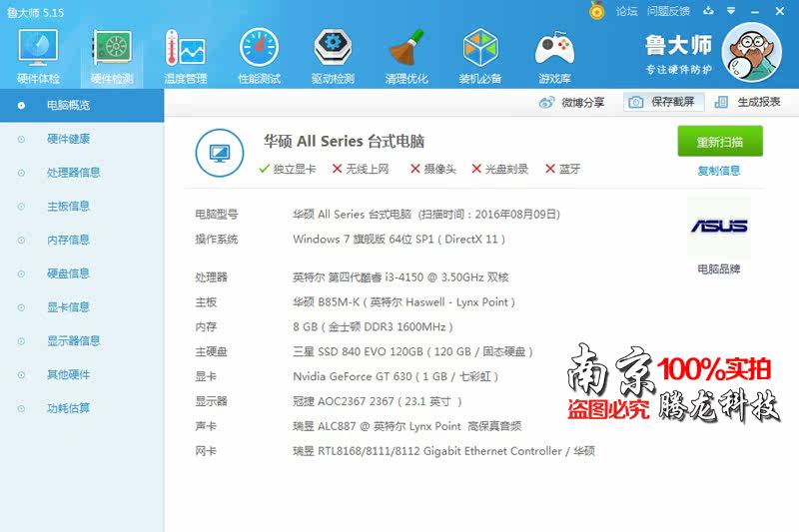Click 复制信息 copy info link
The width and height of the screenshot is (799, 532).
[719, 171]
